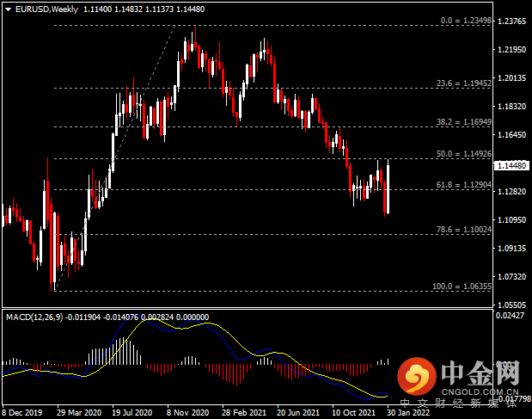This screenshot has width=532, height=419.
Task: Click the 28 Feb 2021 date label
Action: coord(244,413)
